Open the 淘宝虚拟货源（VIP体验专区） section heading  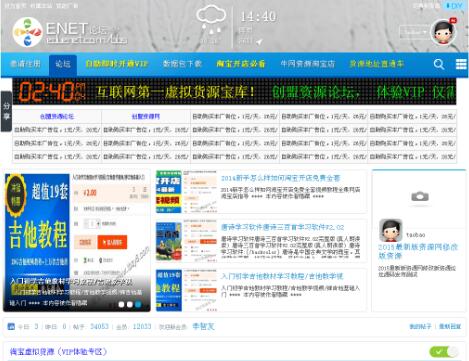58,352
